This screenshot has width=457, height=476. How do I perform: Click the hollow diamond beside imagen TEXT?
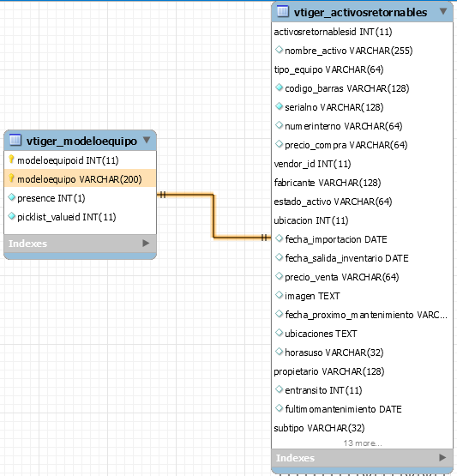pos(279,295)
